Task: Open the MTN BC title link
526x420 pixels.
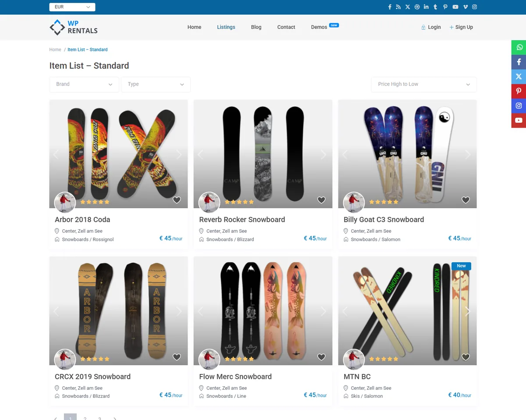Action: click(357, 377)
